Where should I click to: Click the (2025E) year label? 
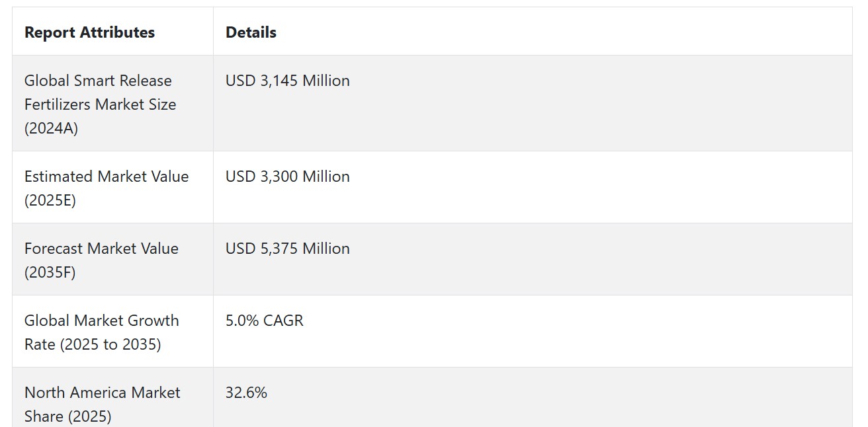[x=50, y=200]
